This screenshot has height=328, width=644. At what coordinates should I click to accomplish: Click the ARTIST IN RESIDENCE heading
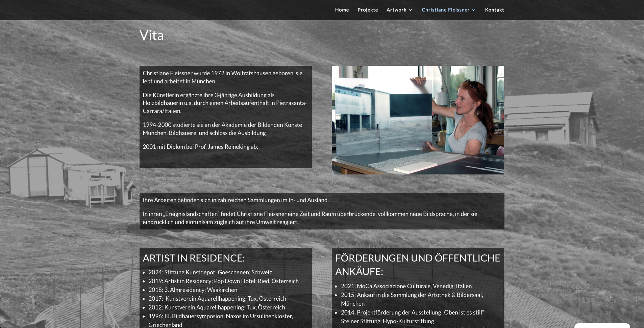pos(194,258)
